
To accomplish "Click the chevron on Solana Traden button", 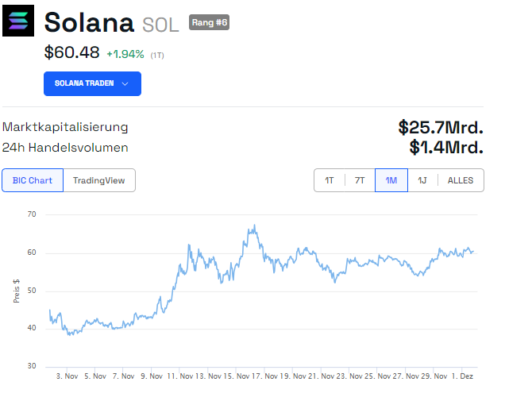I will click(125, 83).
